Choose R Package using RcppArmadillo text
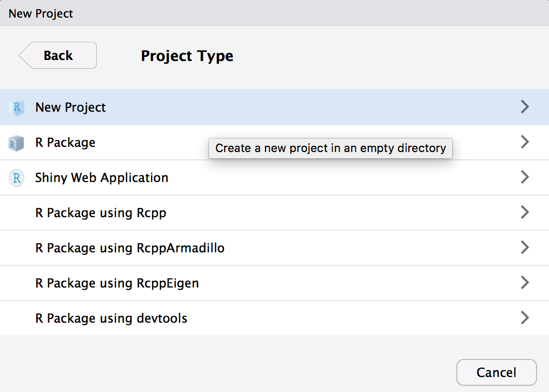549x392 pixels. click(129, 248)
